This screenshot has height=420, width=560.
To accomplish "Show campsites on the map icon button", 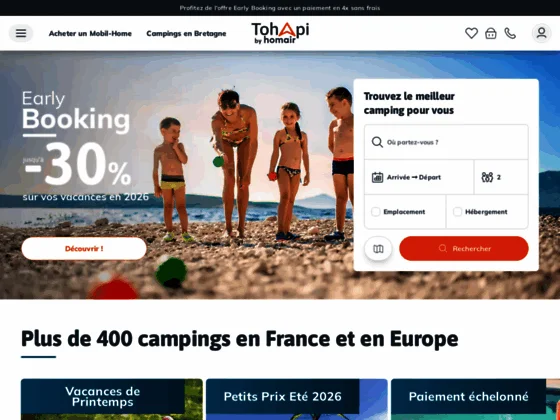I will pyautogui.click(x=378, y=249).
